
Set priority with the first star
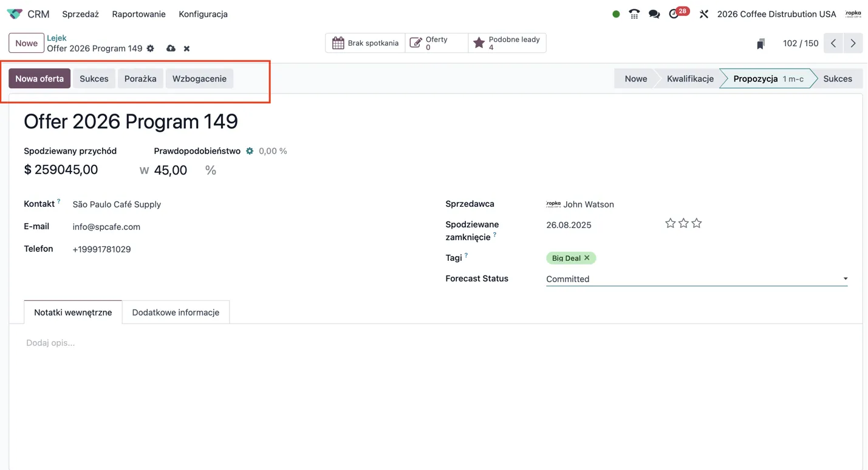tap(670, 223)
